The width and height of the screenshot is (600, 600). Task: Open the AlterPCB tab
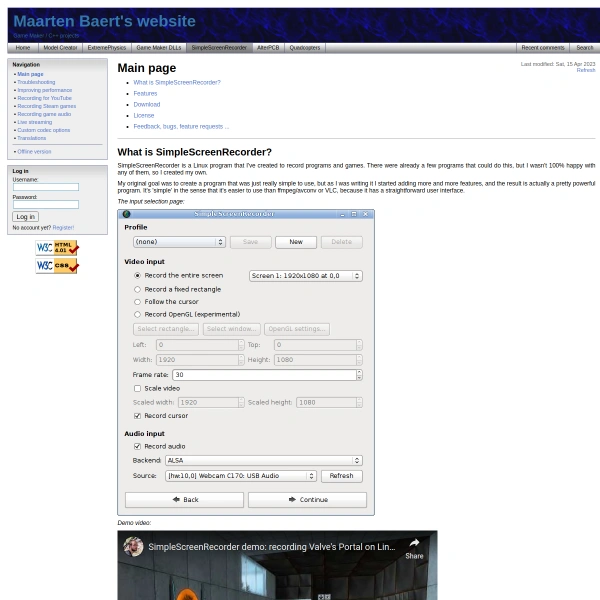268,48
